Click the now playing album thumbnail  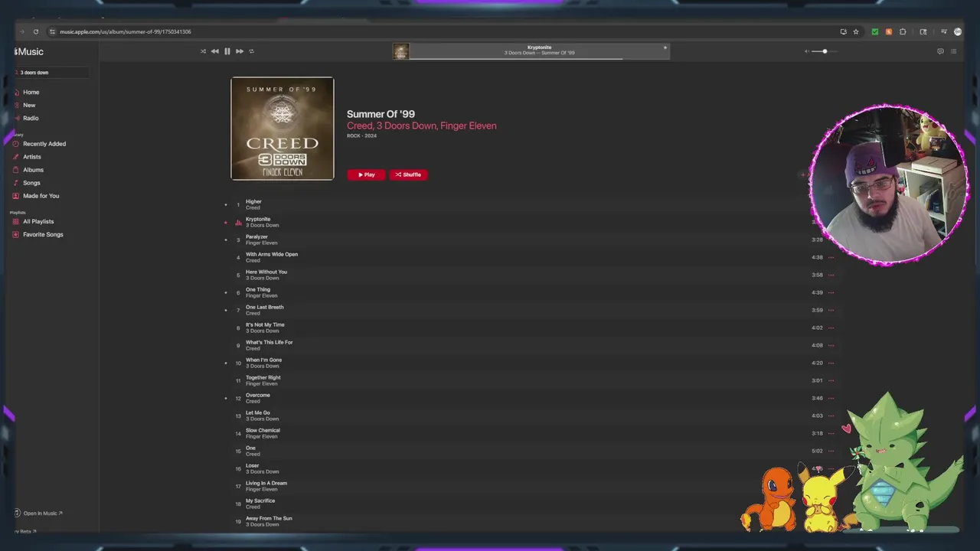click(x=400, y=51)
